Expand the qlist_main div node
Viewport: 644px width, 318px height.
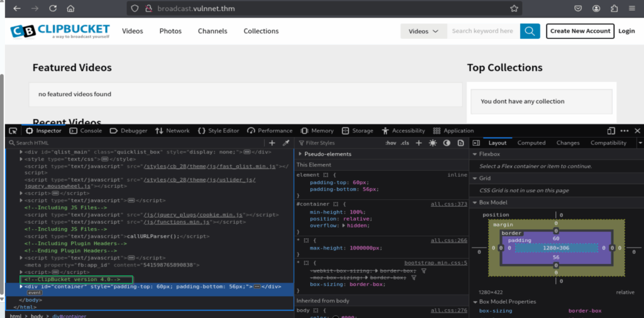point(21,152)
